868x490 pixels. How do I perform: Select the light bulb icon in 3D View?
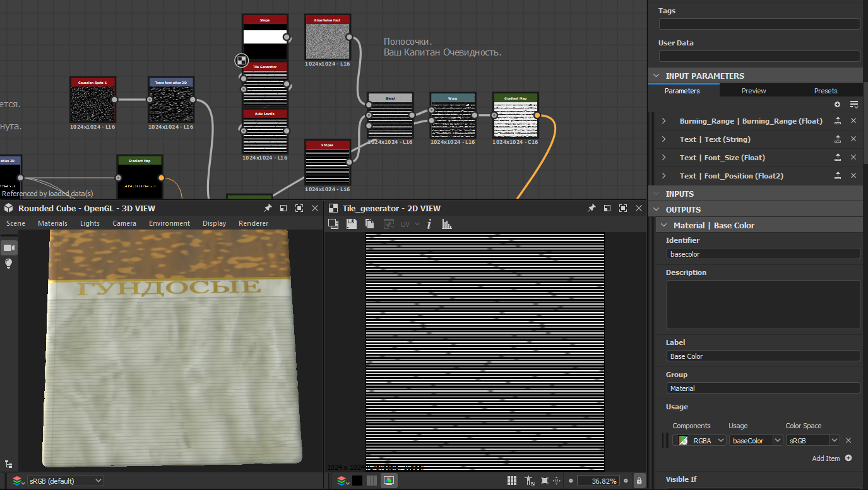coord(9,264)
